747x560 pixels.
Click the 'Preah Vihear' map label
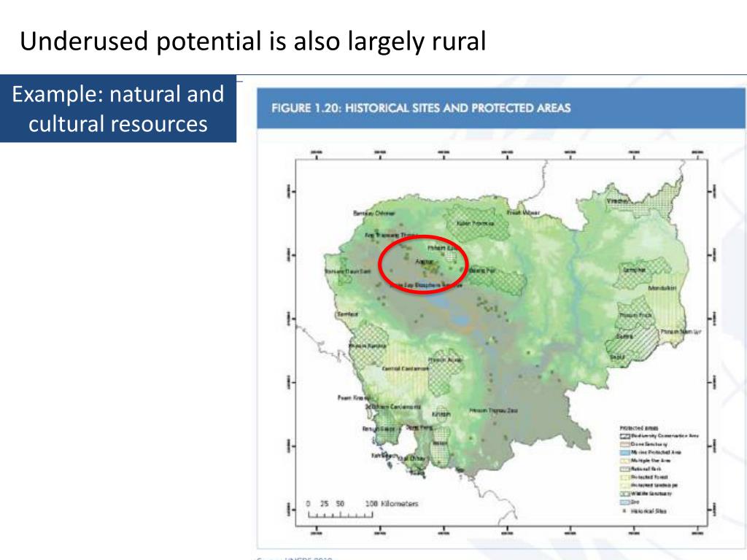point(523,212)
